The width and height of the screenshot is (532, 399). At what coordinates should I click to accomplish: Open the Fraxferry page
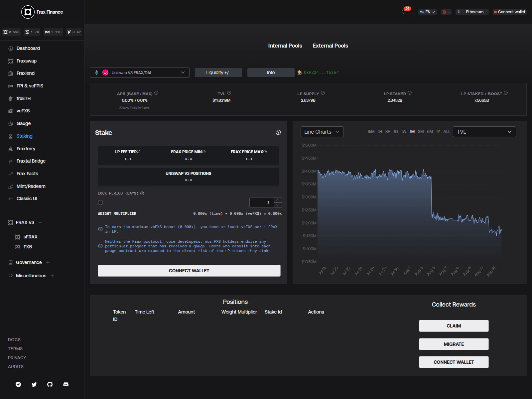point(26,149)
